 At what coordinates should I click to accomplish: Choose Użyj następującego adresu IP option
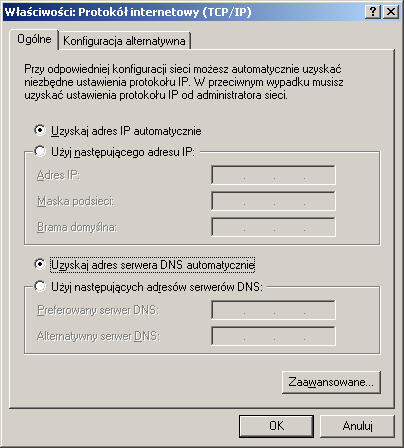point(40,152)
